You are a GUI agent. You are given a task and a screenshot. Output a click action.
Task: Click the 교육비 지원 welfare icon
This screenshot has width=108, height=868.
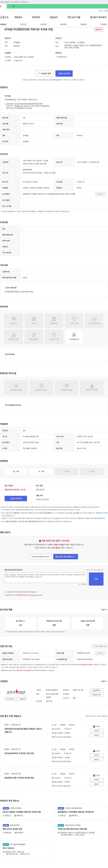74,321
